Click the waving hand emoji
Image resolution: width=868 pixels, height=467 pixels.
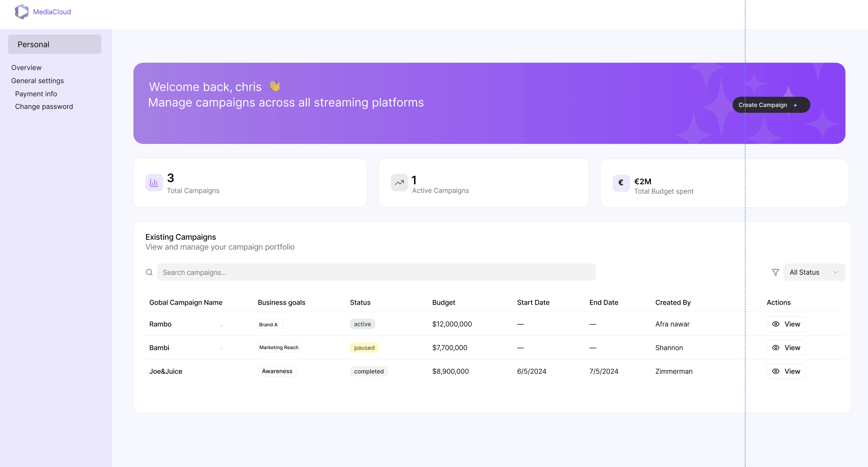pyautogui.click(x=275, y=86)
